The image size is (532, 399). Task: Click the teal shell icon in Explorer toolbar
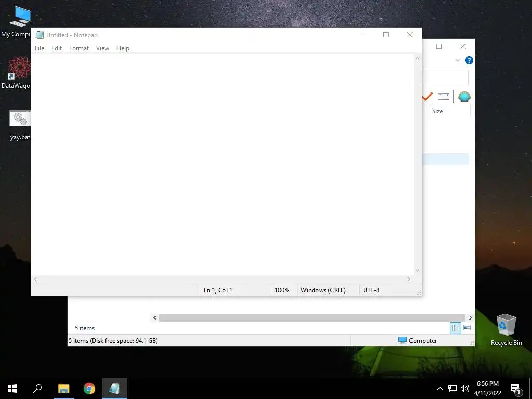tap(464, 97)
